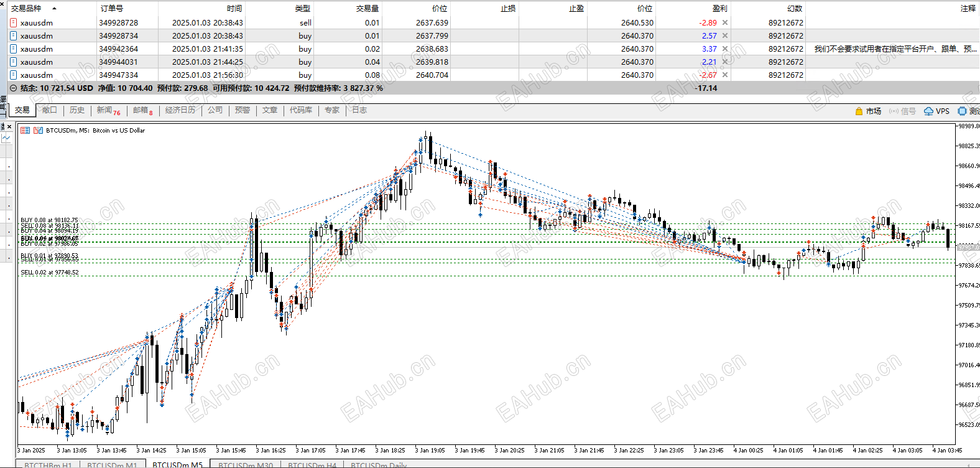Close the left side panel below the toolbox
The image size is (980, 468).
tap(9, 127)
